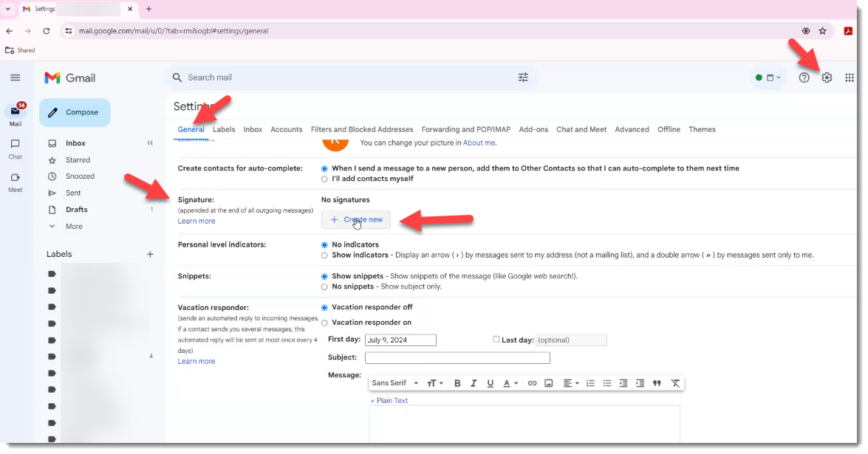The image size is (868, 454).
Task: Open the text size dropdown
Action: (x=435, y=383)
